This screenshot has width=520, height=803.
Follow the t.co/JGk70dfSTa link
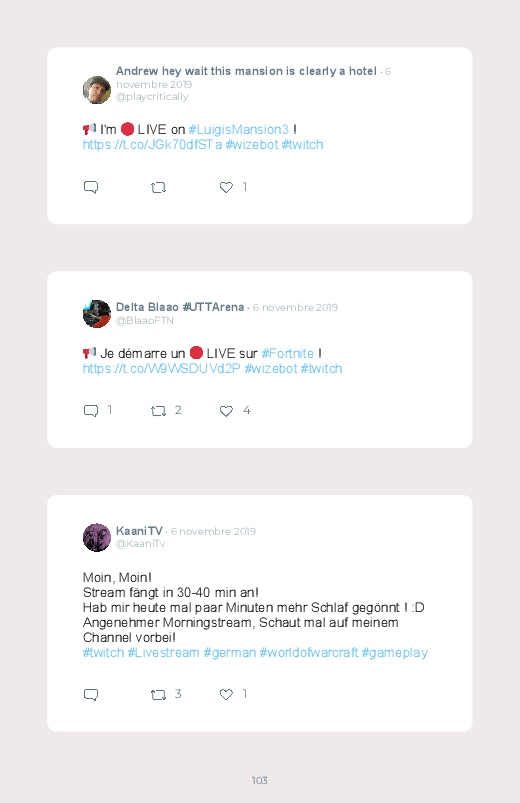click(152, 145)
